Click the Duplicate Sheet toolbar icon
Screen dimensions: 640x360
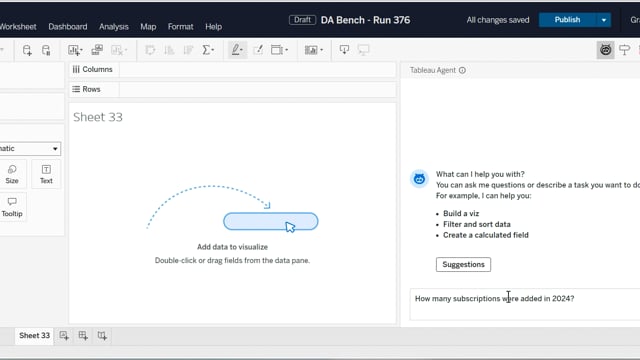(97, 50)
